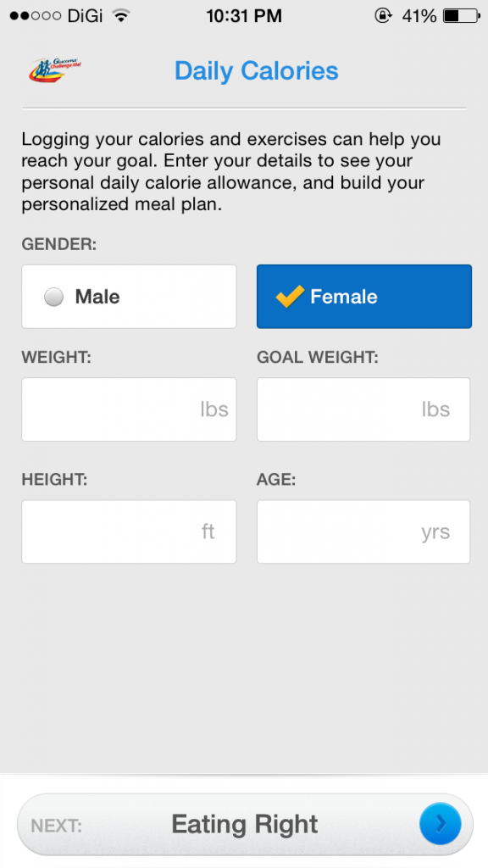Screen dimensions: 488x868
Task: Tap the Wi-Fi status icon
Action: (x=120, y=15)
